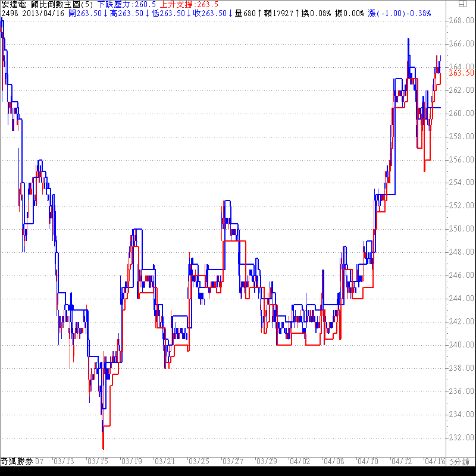
Task: Click the 宏達電 stock name label
Action: point(13,4)
